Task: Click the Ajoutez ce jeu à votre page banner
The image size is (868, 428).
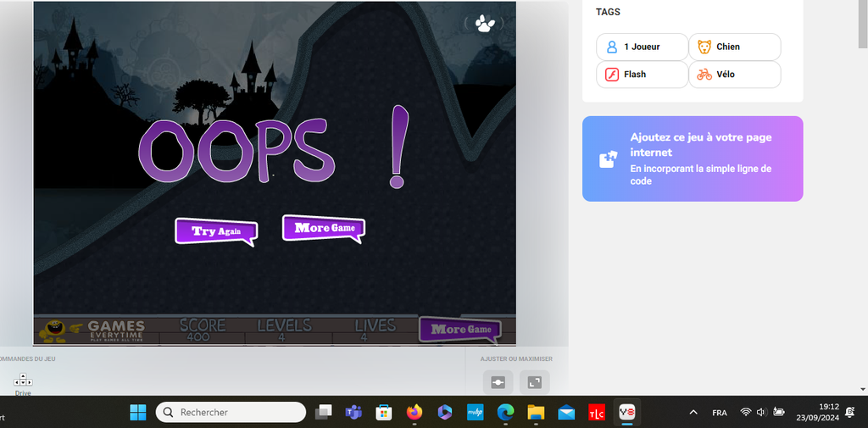Action: (x=692, y=158)
